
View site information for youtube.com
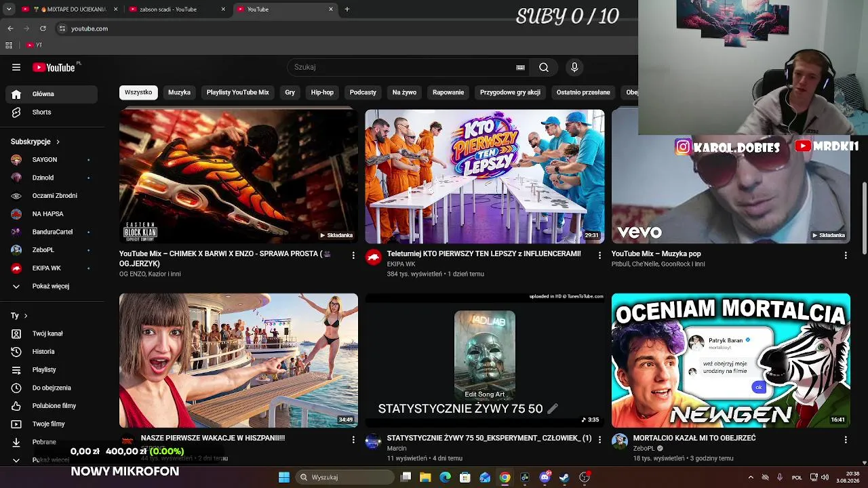[x=62, y=28]
